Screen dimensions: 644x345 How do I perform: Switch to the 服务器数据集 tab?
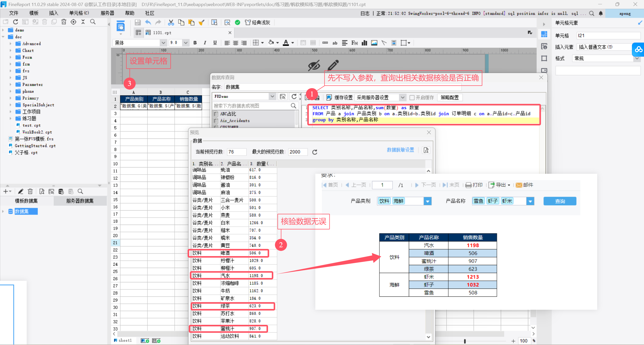point(80,201)
